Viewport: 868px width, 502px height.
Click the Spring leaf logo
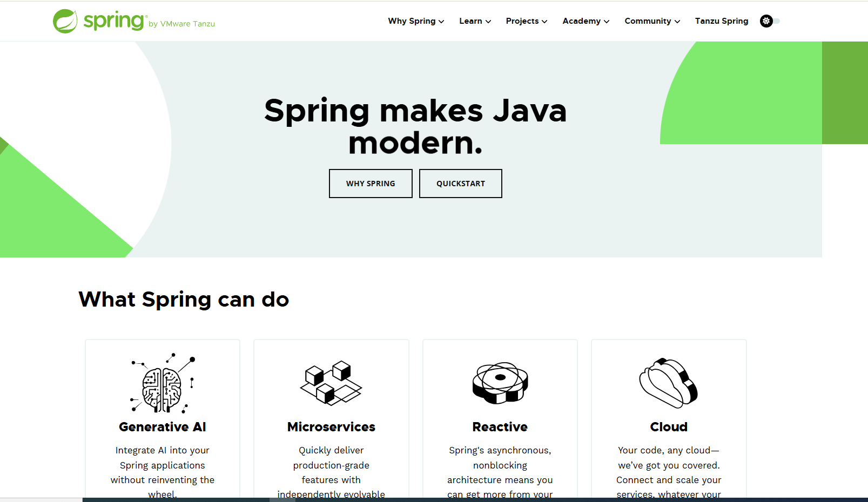point(65,21)
